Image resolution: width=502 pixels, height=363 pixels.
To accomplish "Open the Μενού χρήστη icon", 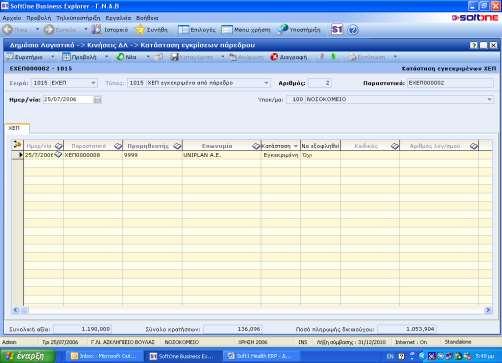I will coord(227,30).
